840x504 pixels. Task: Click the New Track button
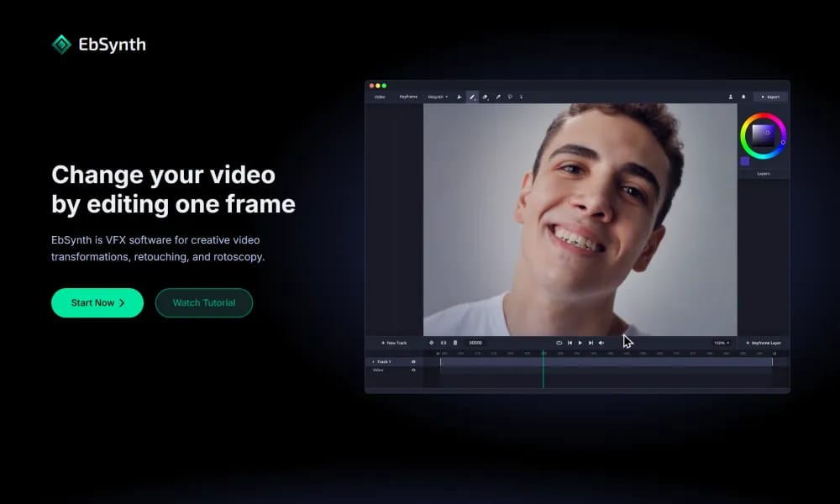coord(394,343)
